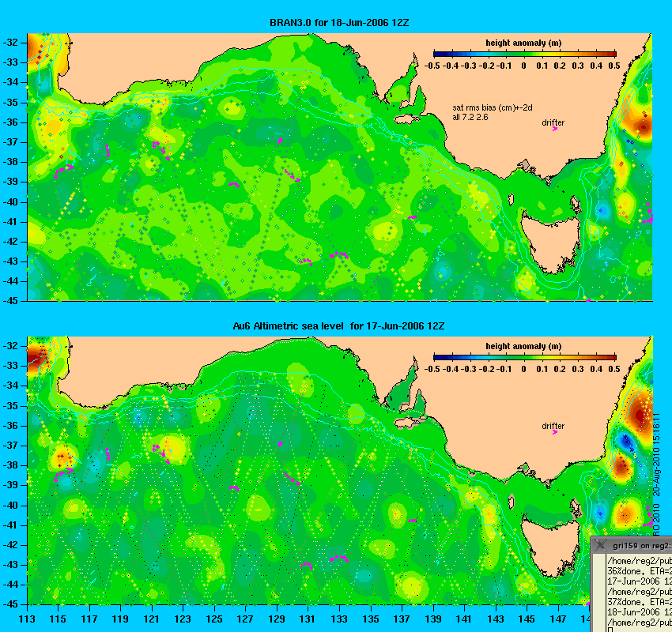Viewport: 672px width, 632px height.
Task: Click the 'Au6 Altimetric sea level for 17-Jun-2006 12Z' title
Action: (338, 325)
